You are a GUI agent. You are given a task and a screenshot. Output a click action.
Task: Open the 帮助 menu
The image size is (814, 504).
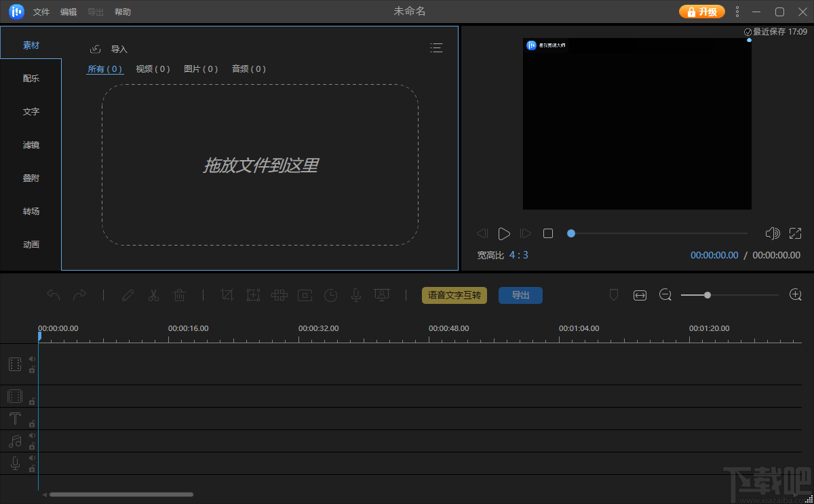click(x=123, y=12)
